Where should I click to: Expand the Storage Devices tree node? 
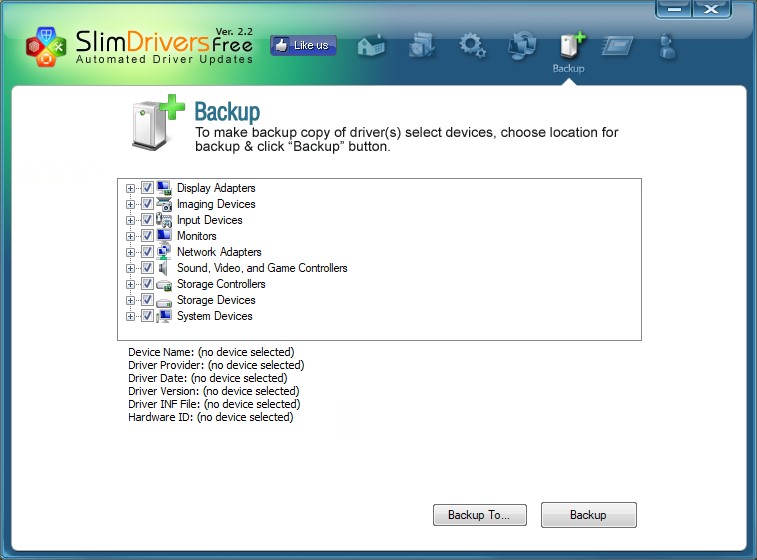tap(130, 300)
